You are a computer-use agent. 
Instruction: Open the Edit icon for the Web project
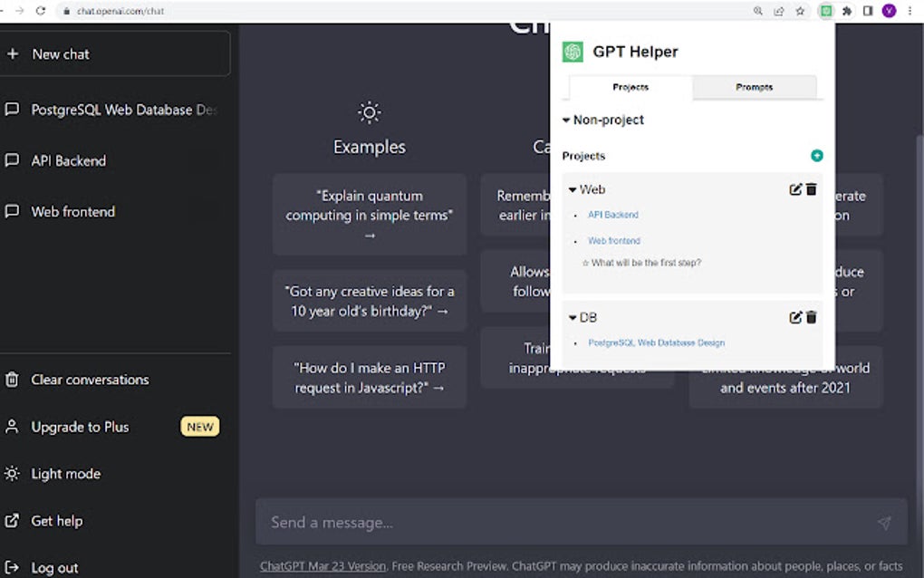(795, 189)
